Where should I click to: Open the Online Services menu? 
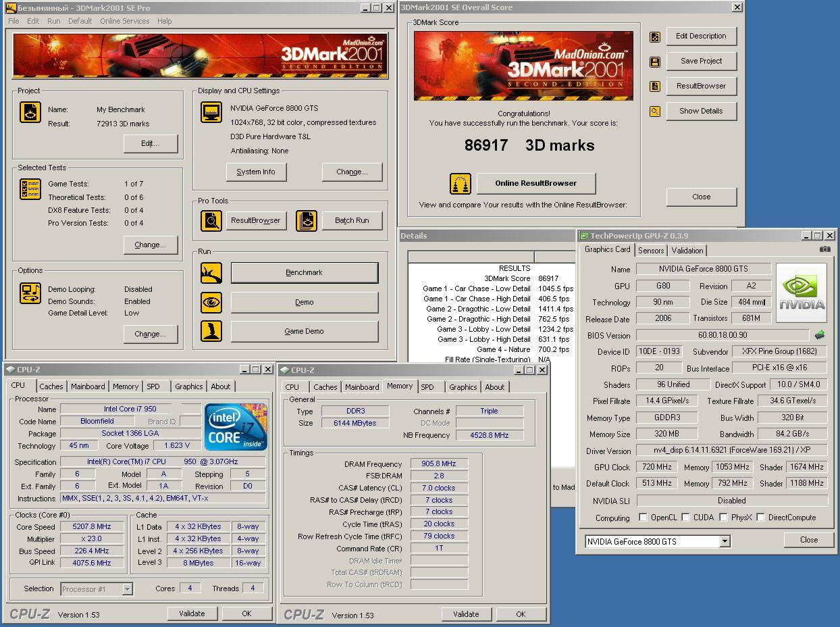pos(125,21)
